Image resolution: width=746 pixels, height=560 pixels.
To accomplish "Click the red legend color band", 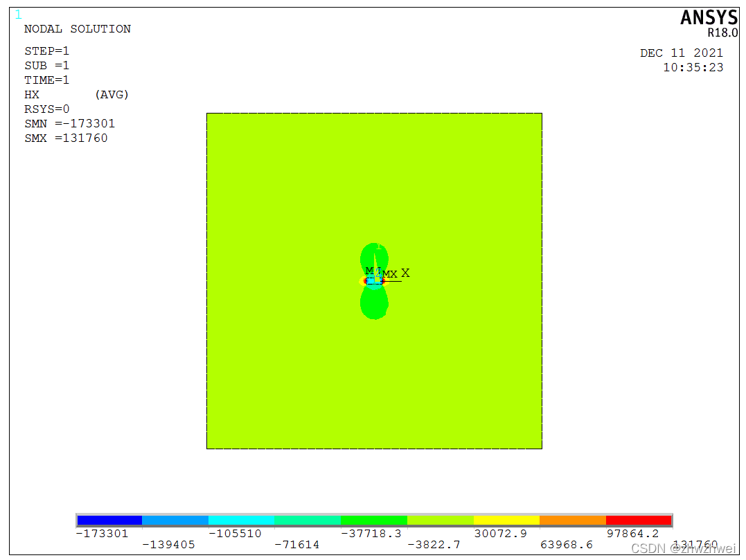I will pos(639,521).
